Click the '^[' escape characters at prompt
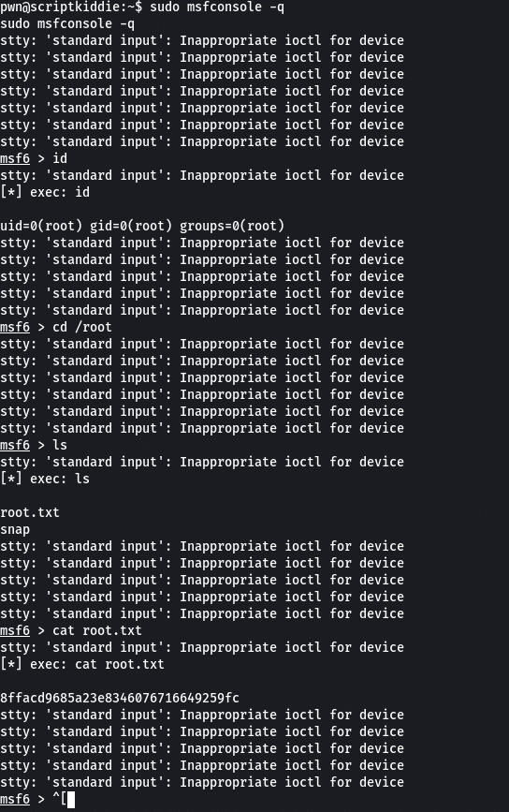The height and width of the screenshot is (812, 509). [60, 800]
